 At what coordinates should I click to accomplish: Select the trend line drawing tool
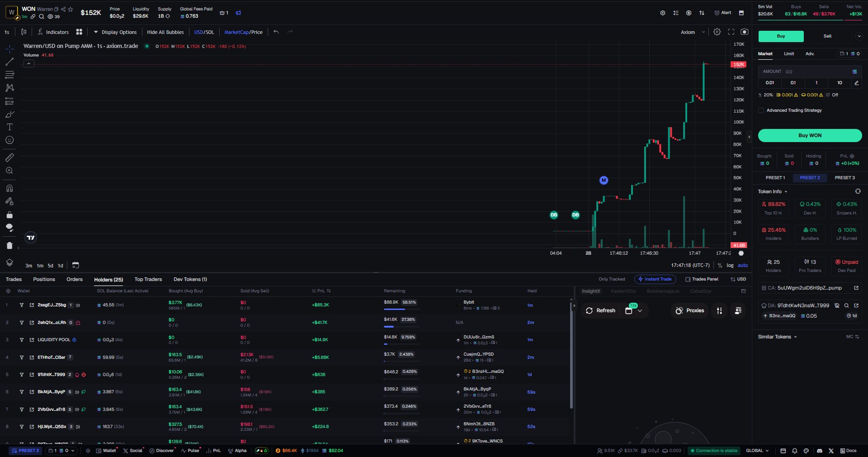click(9, 62)
